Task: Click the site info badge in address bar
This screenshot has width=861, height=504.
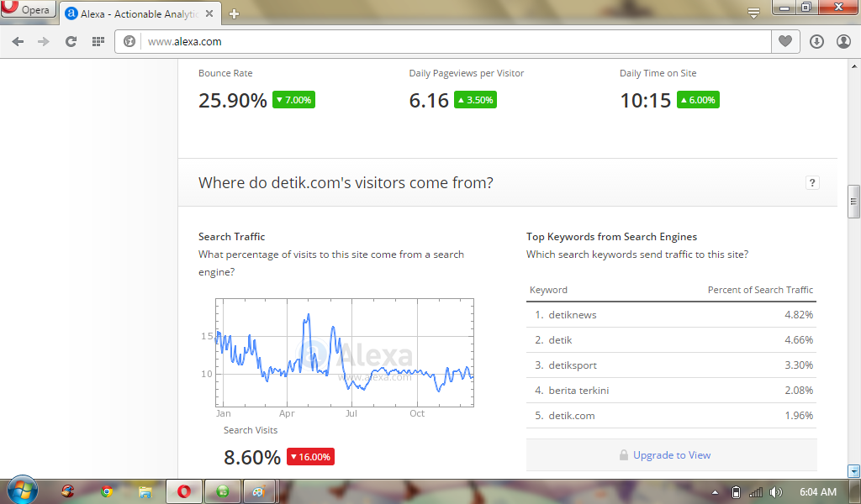Action: 129,42
